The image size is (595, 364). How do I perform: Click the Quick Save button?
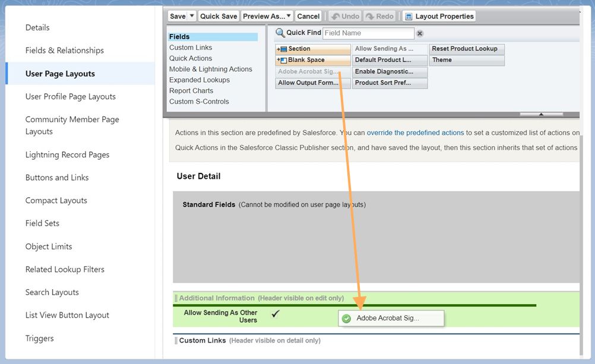pos(219,16)
